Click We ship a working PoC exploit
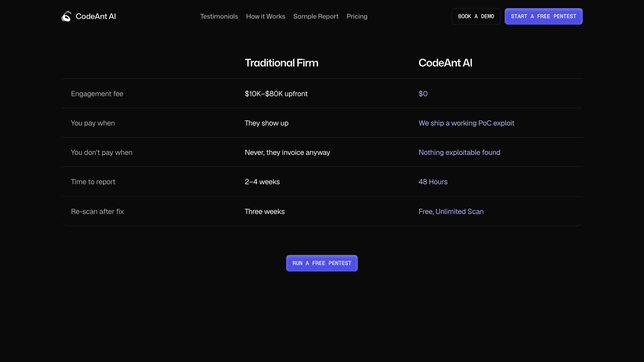 coord(466,123)
